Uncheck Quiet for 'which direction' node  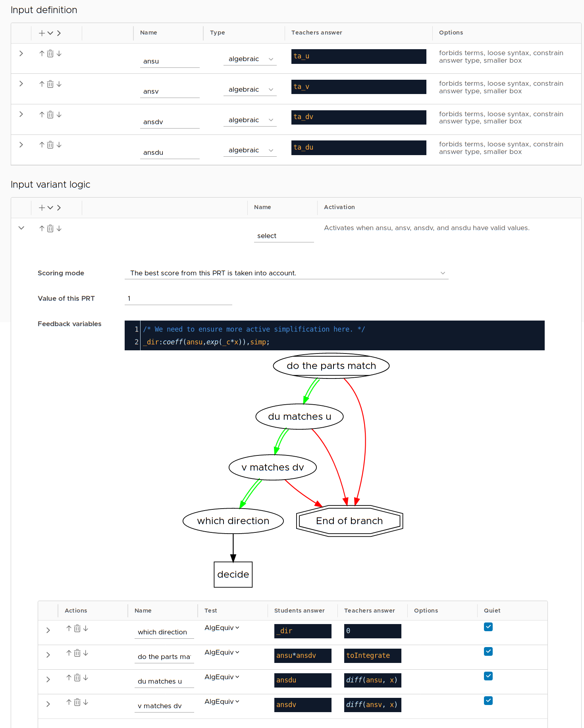(488, 627)
